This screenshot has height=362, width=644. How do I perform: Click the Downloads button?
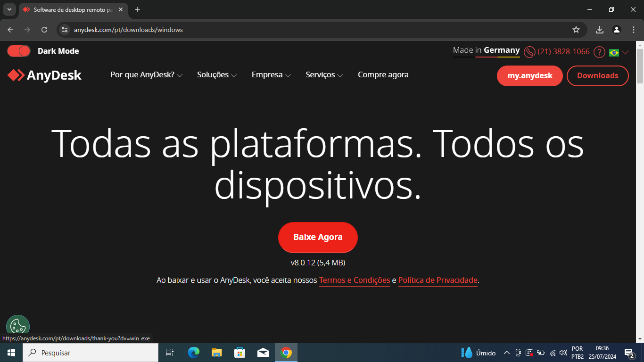point(597,75)
